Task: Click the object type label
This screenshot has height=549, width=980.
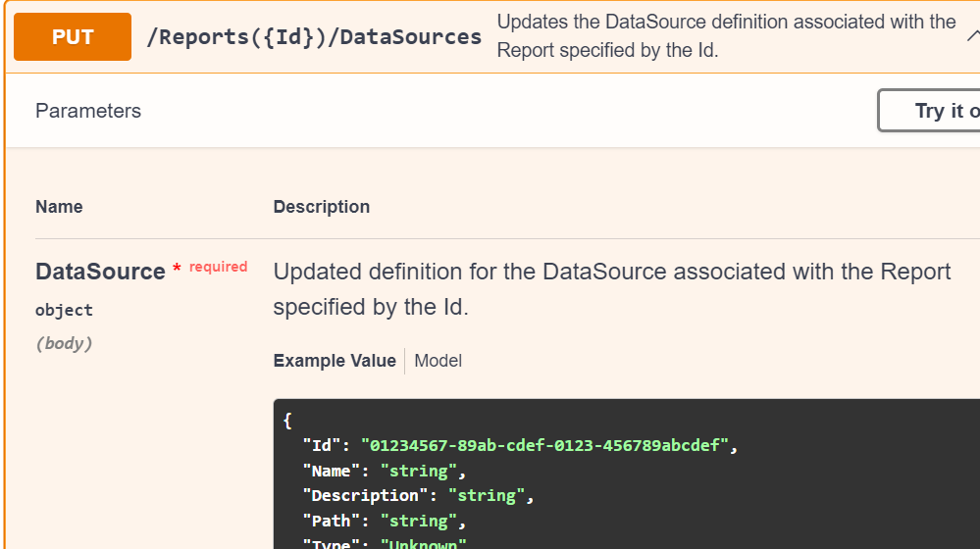Action: pyautogui.click(x=64, y=310)
